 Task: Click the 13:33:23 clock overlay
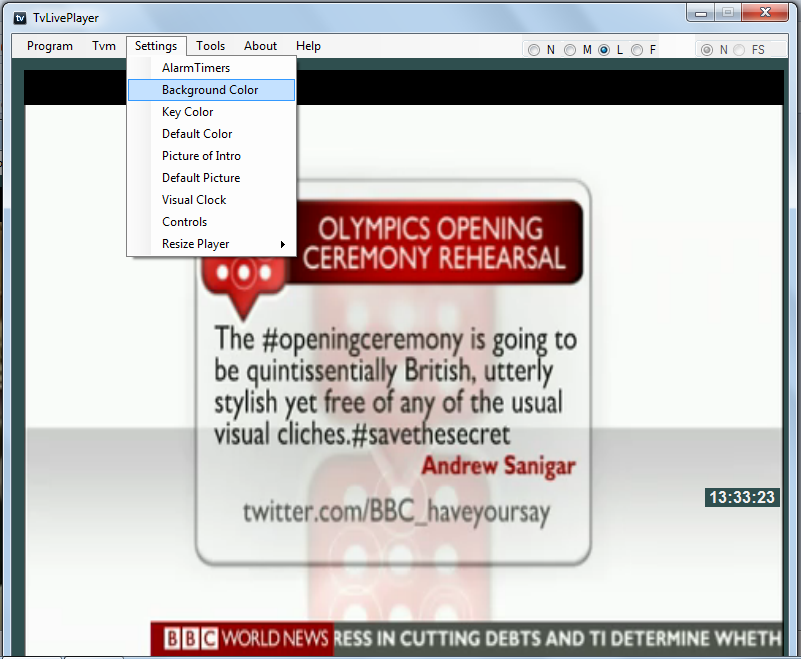[742, 497]
